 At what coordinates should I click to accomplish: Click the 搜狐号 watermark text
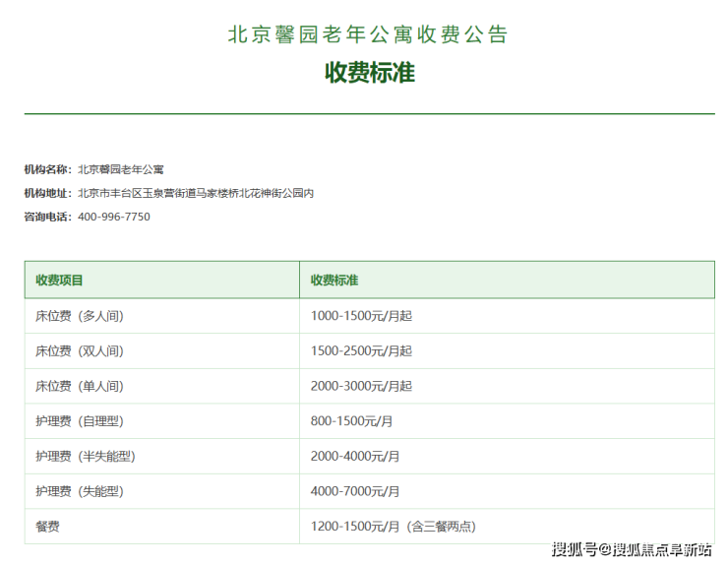click(x=575, y=549)
